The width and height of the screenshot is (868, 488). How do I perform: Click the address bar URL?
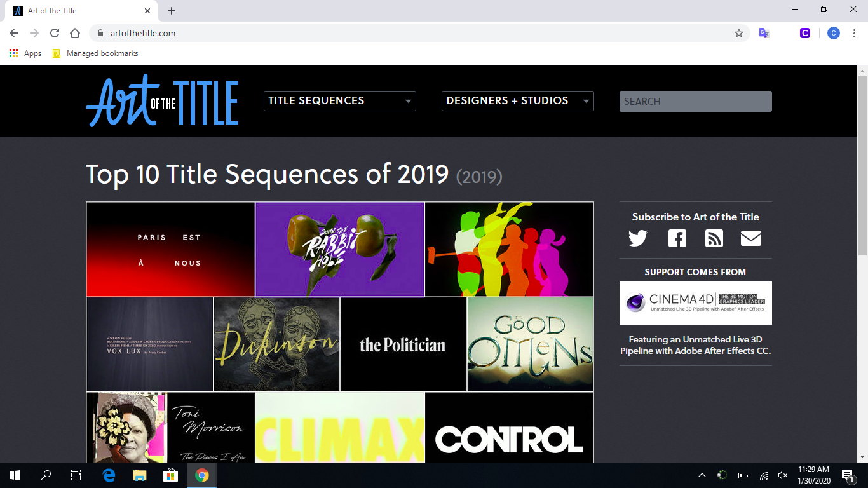(143, 33)
